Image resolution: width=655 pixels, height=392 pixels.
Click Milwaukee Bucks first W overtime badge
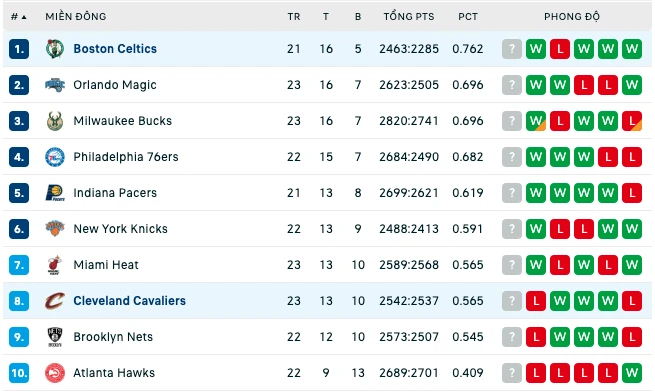pyautogui.click(x=536, y=121)
